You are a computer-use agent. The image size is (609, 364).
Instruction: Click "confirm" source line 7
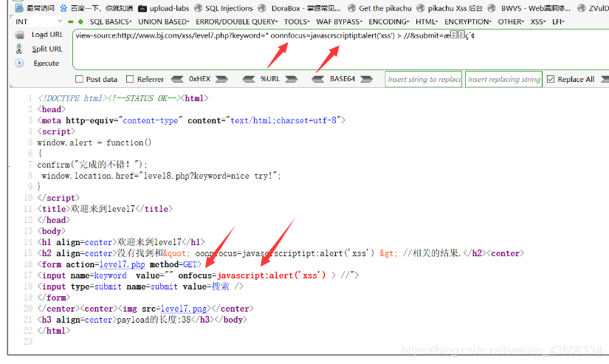92,165
